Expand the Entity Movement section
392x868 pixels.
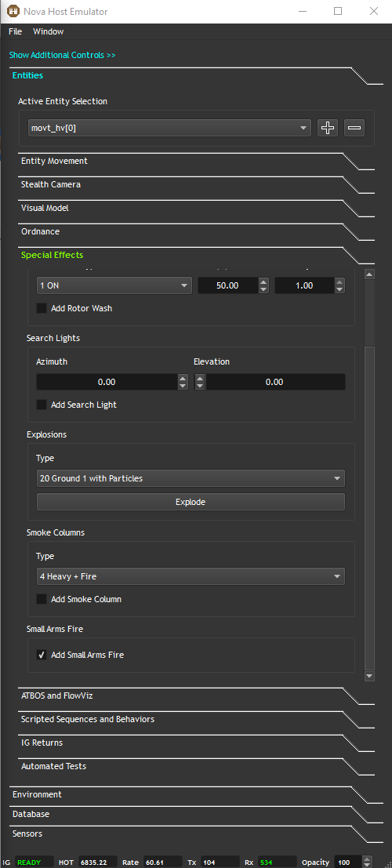pyautogui.click(x=54, y=161)
